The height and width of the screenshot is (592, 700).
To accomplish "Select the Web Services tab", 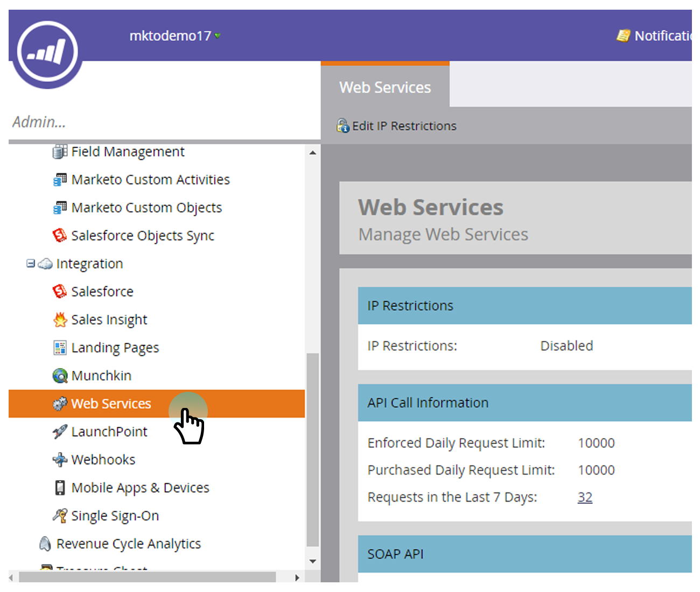I will pos(385,87).
